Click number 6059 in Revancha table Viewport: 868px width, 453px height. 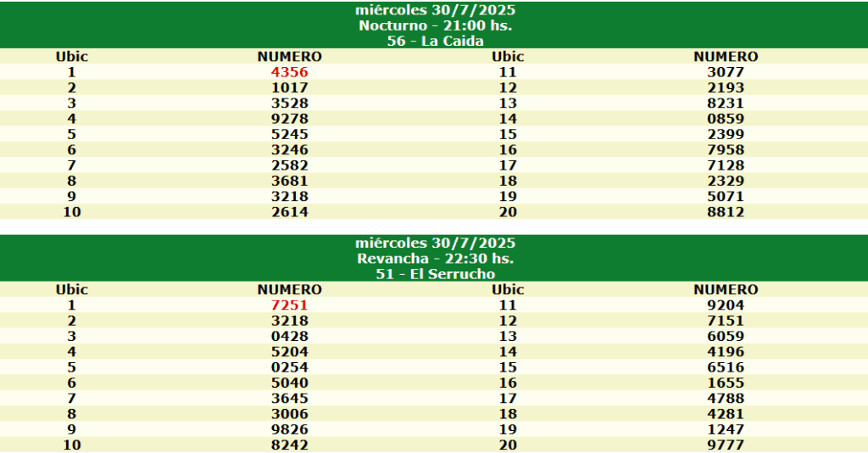[726, 336]
